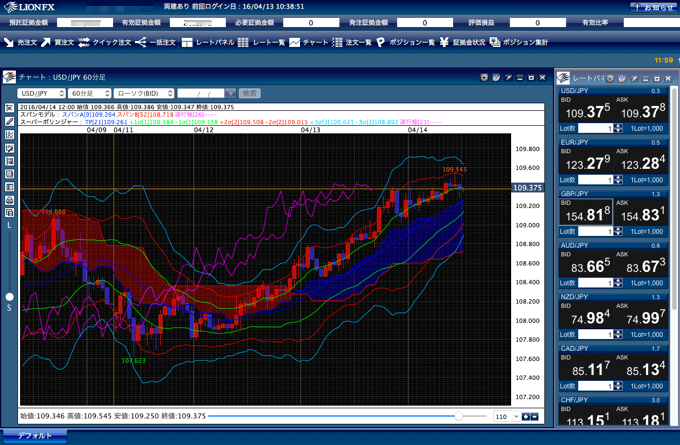680x445 pixels.
Task: Click the printer icon in chart sidebar
Action: (x=9, y=200)
